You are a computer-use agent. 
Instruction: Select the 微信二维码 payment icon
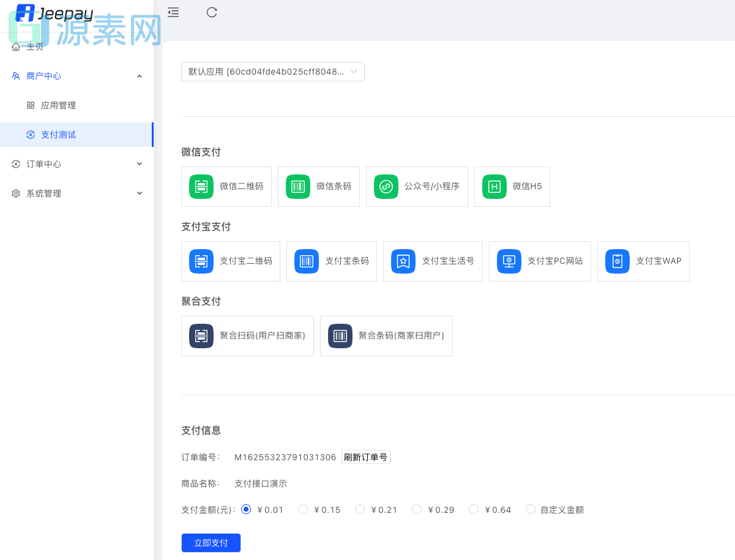click(201, 187)
